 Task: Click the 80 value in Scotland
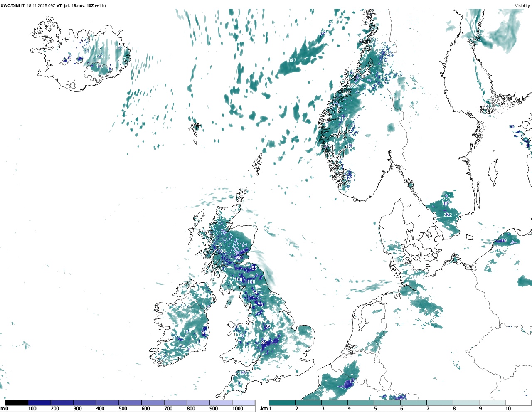[x=239, y=258]
